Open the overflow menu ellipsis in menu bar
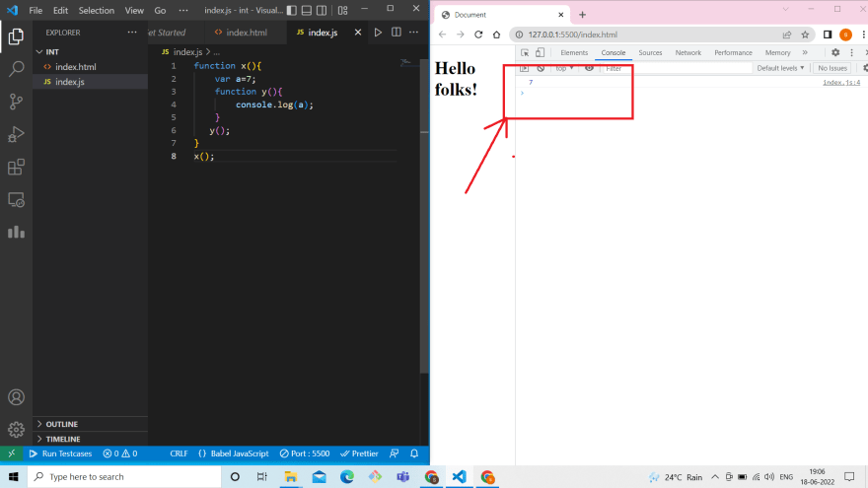The height and width of the screenshot is (488, 868). [x=183, y=11]
